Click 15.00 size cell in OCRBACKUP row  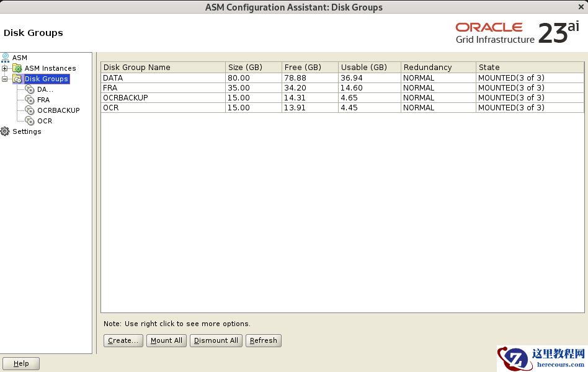pyautogui.click(x=254, y=97)
